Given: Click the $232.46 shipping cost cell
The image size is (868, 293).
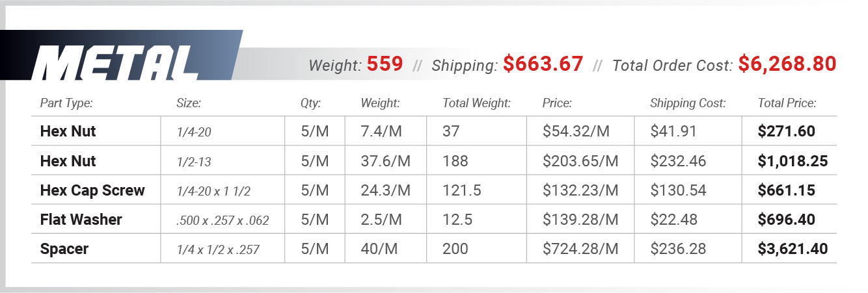Looking at the screenshot, I should pos(677,161).
